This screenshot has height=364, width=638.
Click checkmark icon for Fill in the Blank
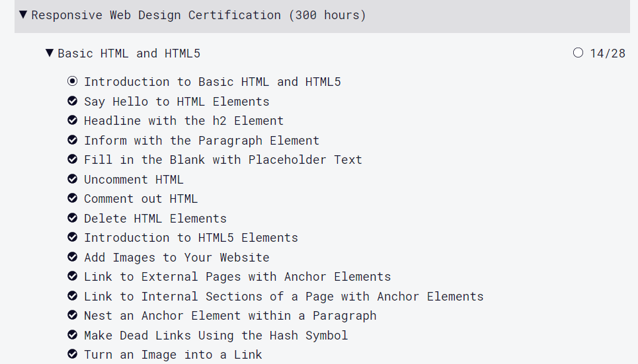point(73,159)
